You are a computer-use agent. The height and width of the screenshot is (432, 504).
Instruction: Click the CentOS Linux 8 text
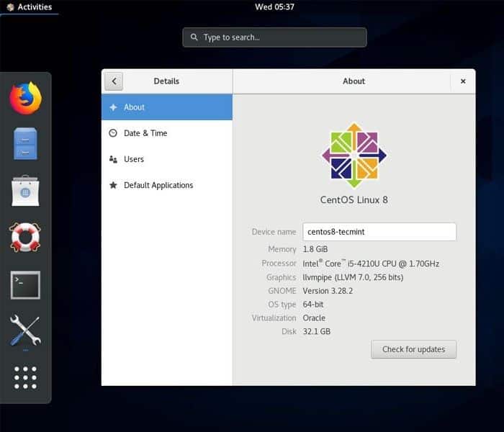[x=354, y=200]
